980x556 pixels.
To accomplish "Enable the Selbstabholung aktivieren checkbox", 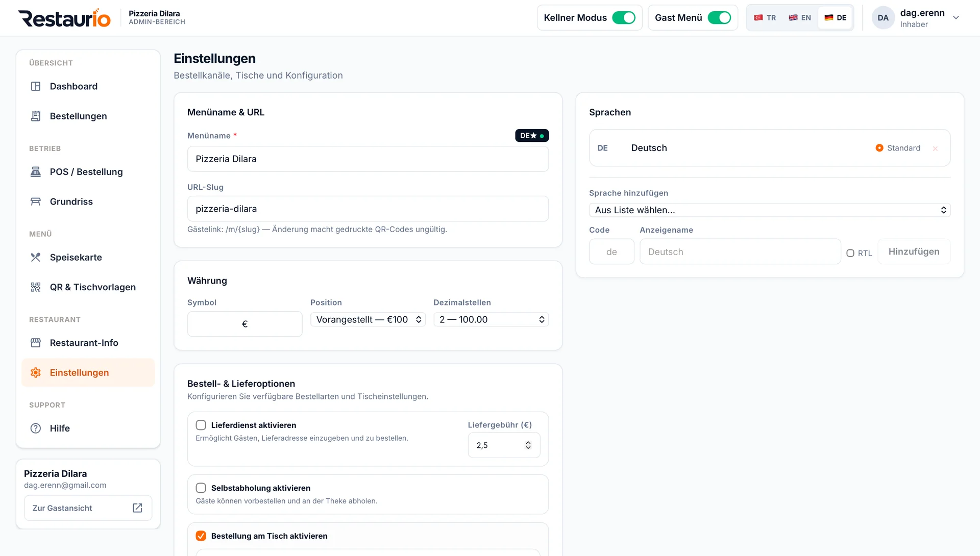I will [201, 488].
